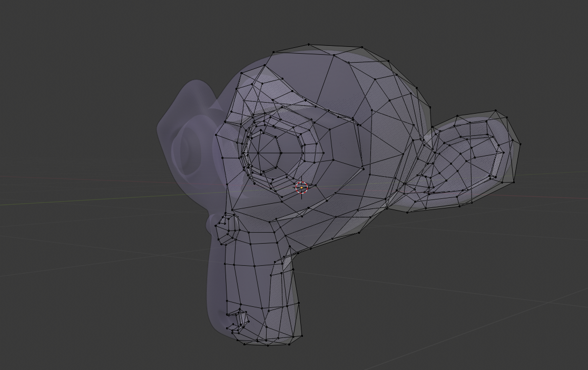588x370 pixels.
Task: Click the red-white 3D cursor
Action: click(x=301, y=187)
